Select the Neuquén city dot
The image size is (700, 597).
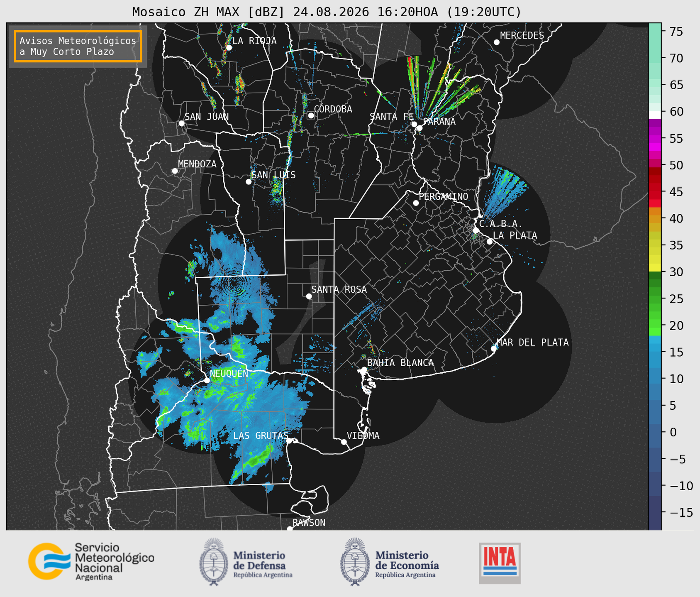point(207,380)
